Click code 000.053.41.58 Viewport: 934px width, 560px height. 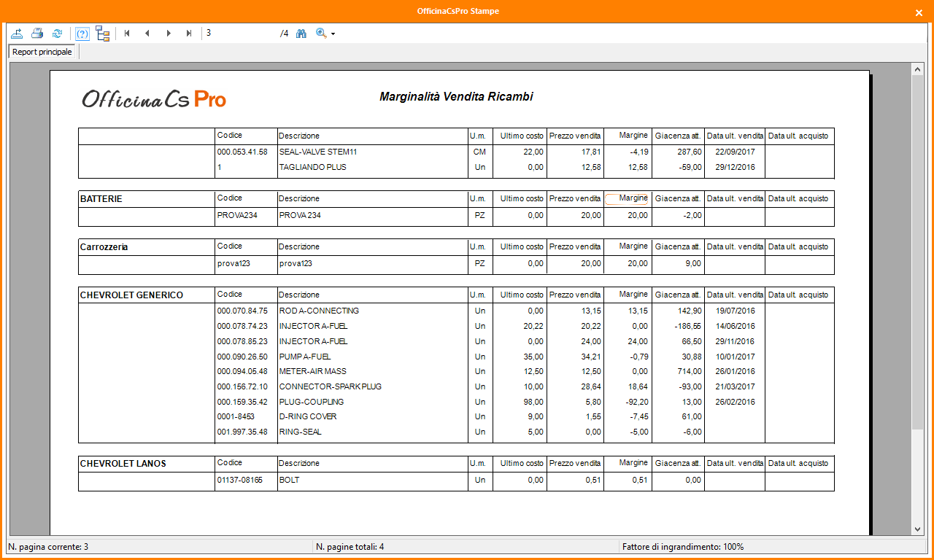pyautogui.click(x=242, y=152)
